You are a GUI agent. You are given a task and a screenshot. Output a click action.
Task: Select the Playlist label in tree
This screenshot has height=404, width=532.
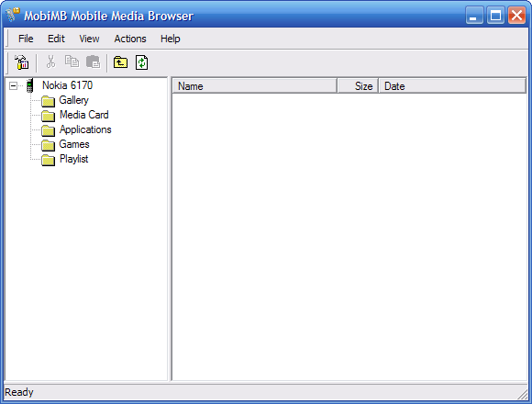tap(74, 159)
